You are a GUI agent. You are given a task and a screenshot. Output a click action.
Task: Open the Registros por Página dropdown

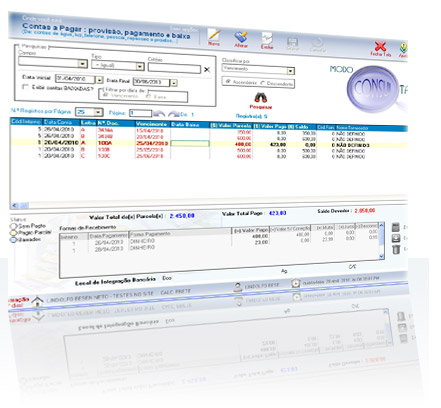point(98,112)
